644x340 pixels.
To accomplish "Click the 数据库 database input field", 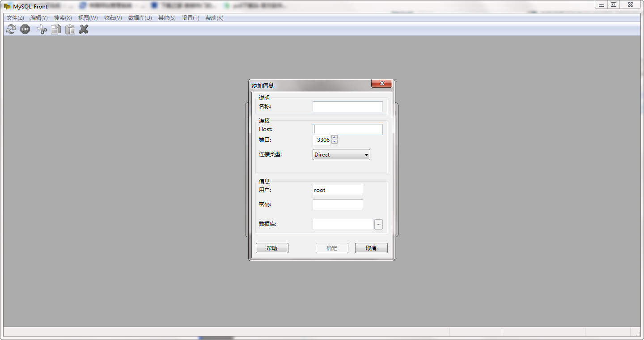I will tap(343, 224).
